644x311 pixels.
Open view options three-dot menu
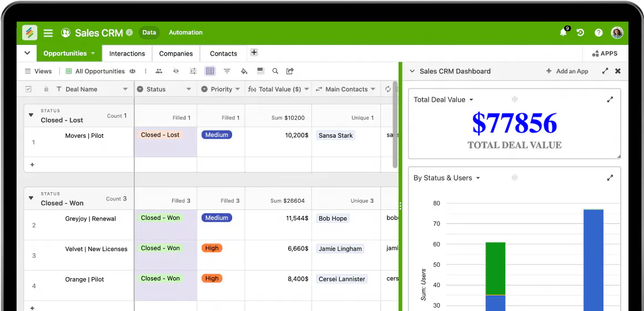145,71
